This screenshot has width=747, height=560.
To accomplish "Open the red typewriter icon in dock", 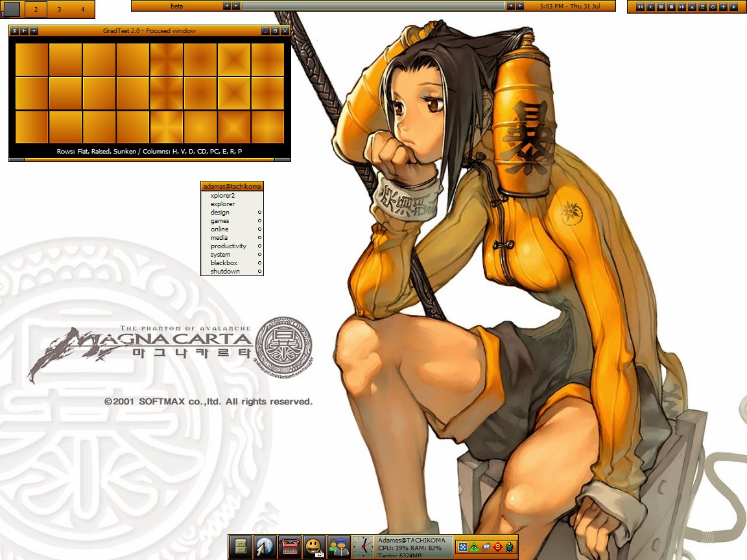I will pos(289,546).
